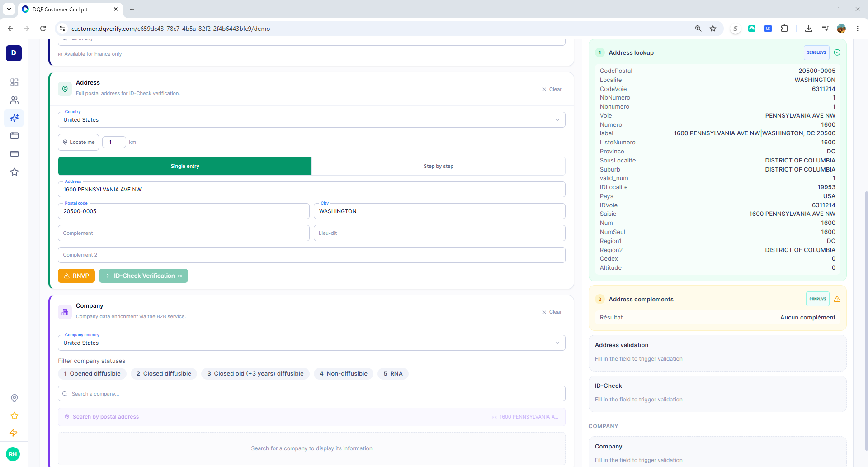Select the DQE Customer Cockpit browser tab

[70, 9]
